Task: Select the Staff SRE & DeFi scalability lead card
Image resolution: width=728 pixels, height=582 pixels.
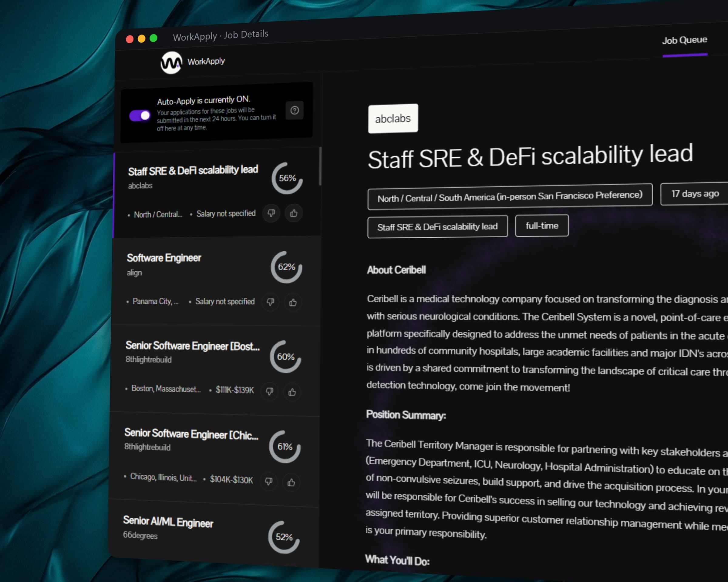Action: pos(217,193)
